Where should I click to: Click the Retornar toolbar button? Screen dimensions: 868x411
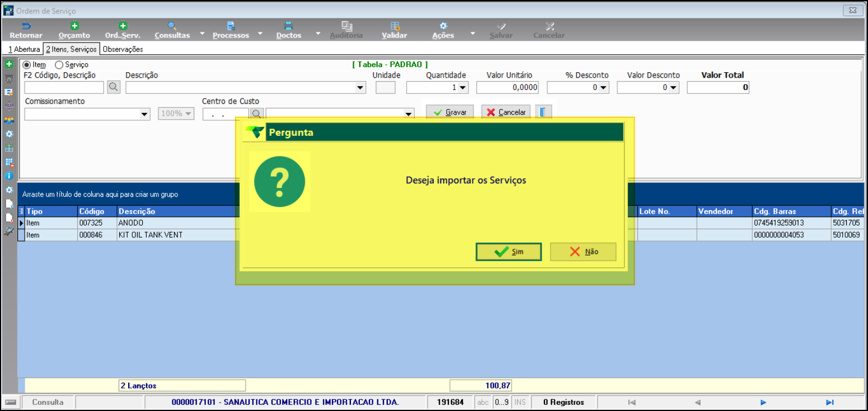(x=26, y=30)
